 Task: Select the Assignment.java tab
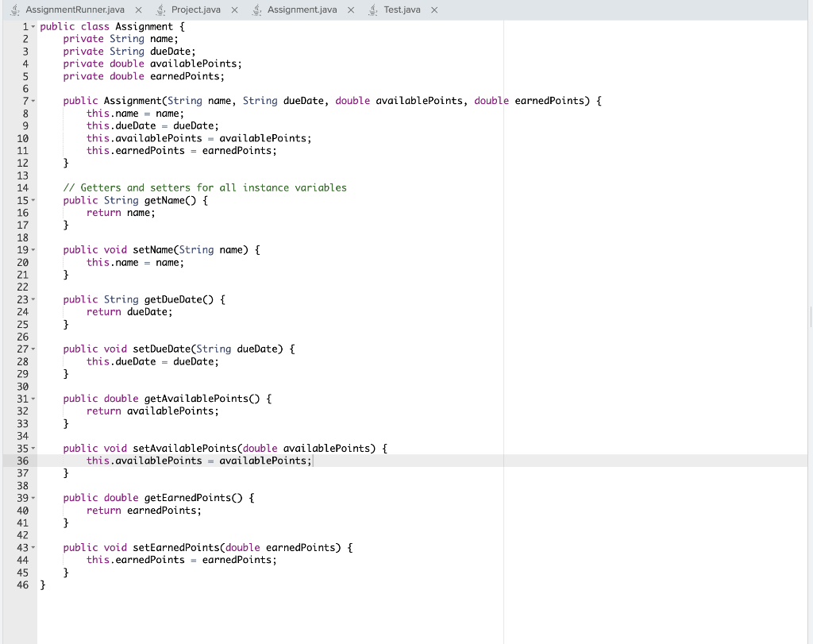pos(302,10)
